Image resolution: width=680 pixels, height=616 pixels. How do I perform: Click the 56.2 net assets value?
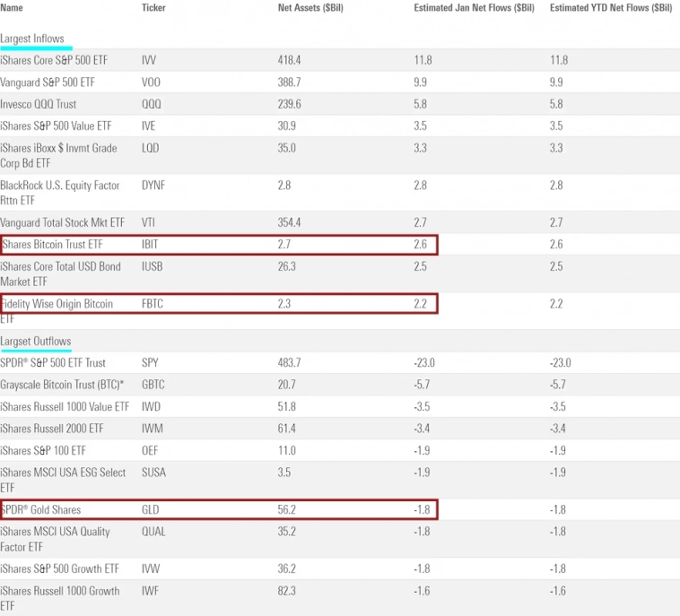(287, 510)
